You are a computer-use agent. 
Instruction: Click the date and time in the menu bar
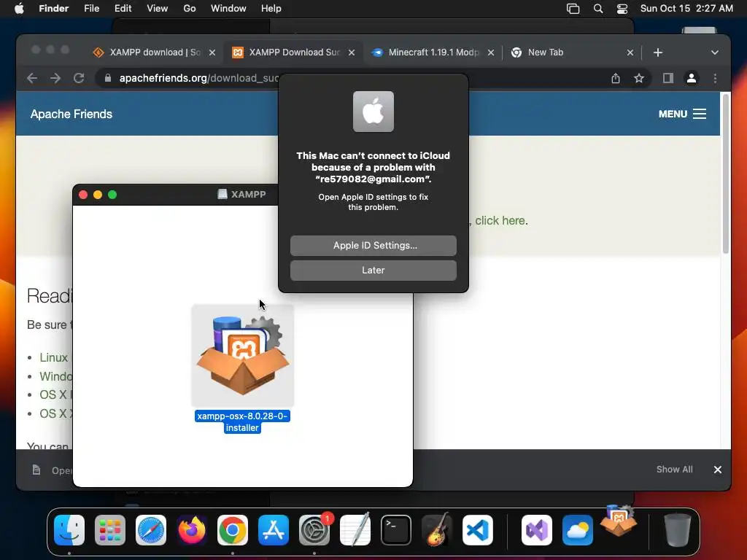[686, 8]
